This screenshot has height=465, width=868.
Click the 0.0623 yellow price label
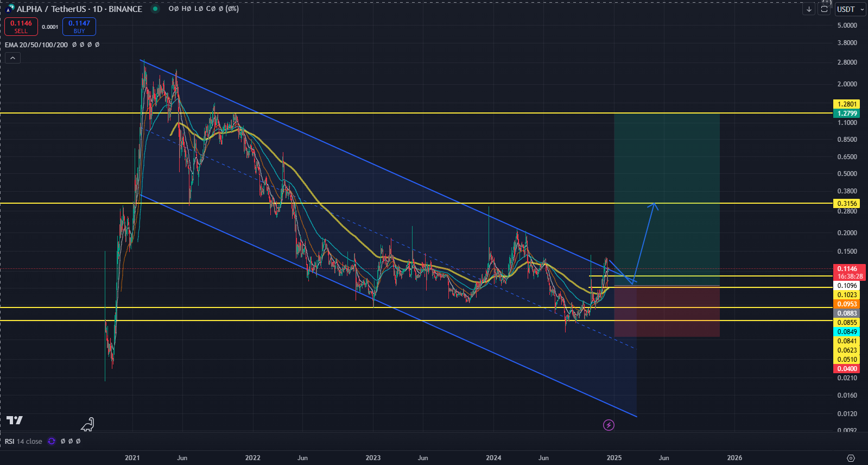(847, 350)
